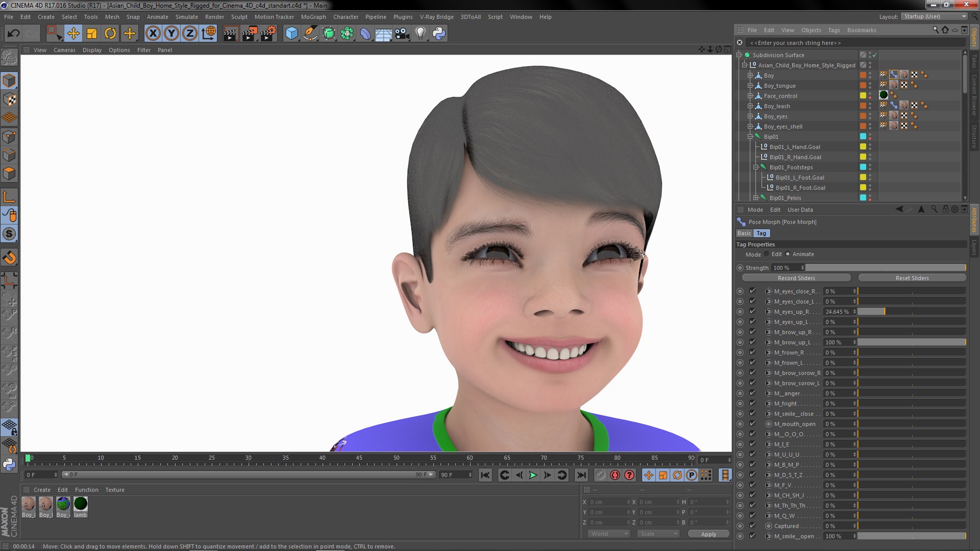The image size is (980, 551).
Task: Toggle M_brow_up_L checkbox
Action: coord(752,342)
